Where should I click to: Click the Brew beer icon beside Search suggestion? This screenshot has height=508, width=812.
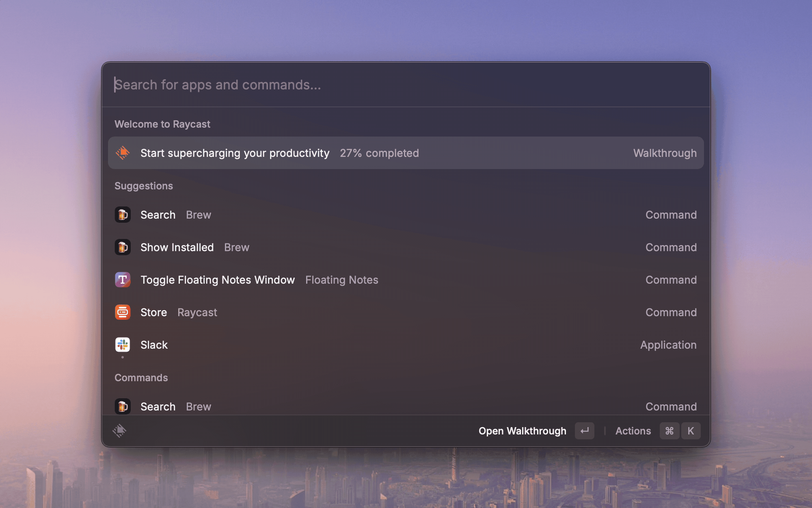123,215
